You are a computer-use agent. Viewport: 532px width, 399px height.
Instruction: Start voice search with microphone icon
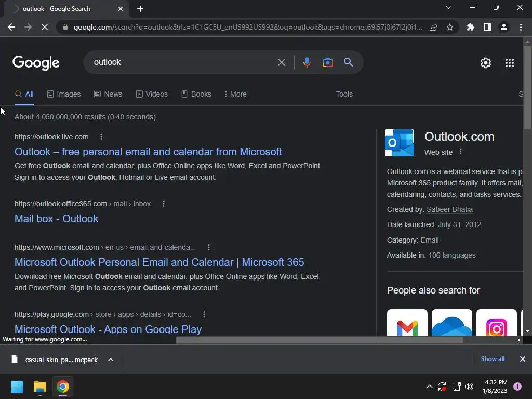tap(307, 62)
